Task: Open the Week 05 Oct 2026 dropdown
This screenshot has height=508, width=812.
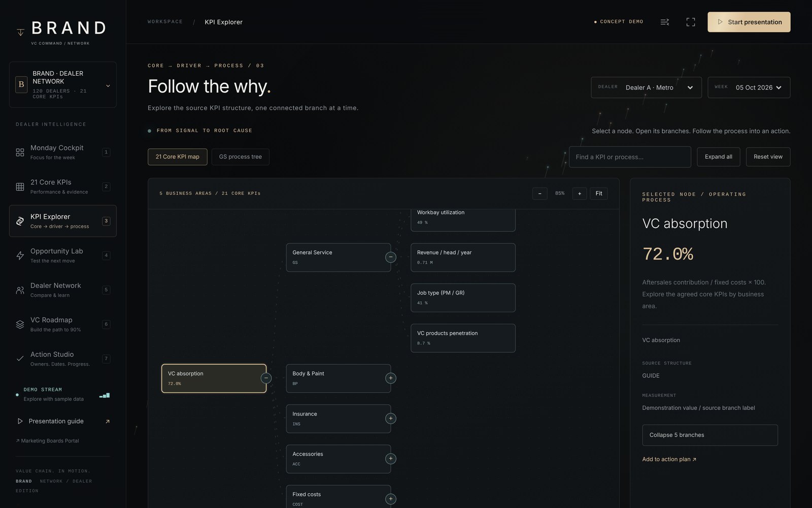Action: pyautogui.click(x=749, y=87)
